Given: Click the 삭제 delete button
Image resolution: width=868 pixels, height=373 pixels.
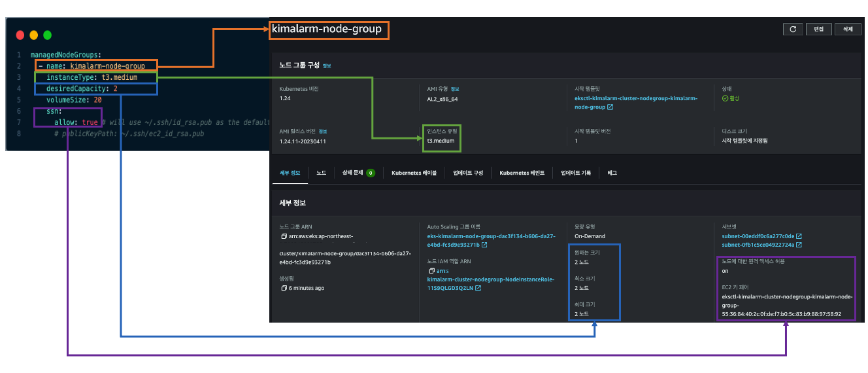Looking at the screenshot, I should point(848,29).
